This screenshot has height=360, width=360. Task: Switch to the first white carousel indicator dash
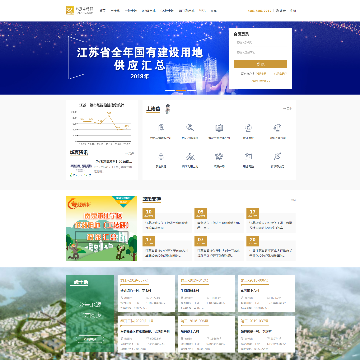(170, 90)
